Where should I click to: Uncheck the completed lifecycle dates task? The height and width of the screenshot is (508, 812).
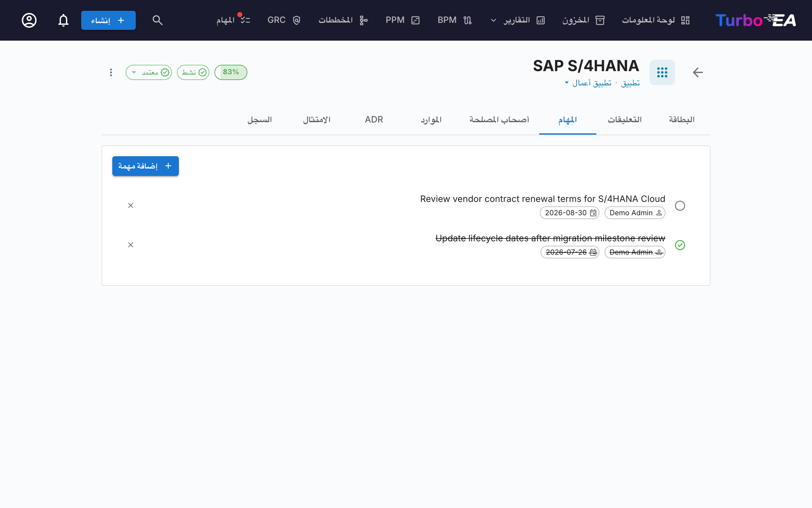click(680, 245)
